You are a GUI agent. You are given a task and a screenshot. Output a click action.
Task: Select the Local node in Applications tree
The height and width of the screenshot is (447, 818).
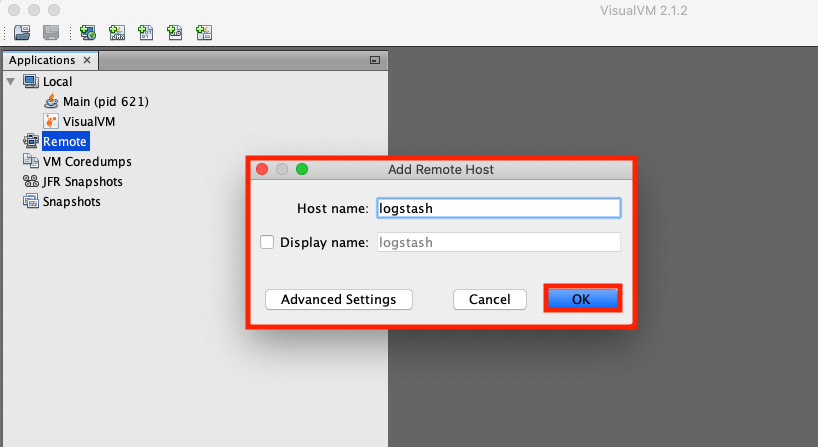[57, 81]
